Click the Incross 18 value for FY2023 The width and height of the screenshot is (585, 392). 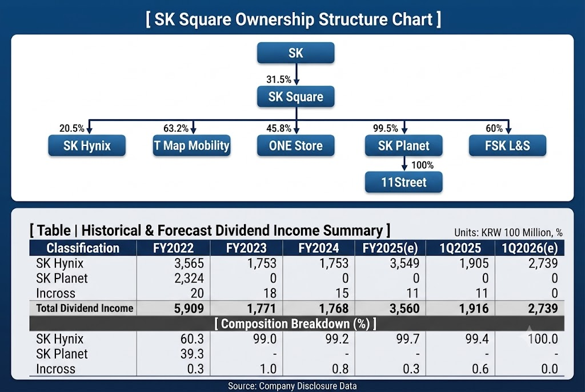[270, 293]
